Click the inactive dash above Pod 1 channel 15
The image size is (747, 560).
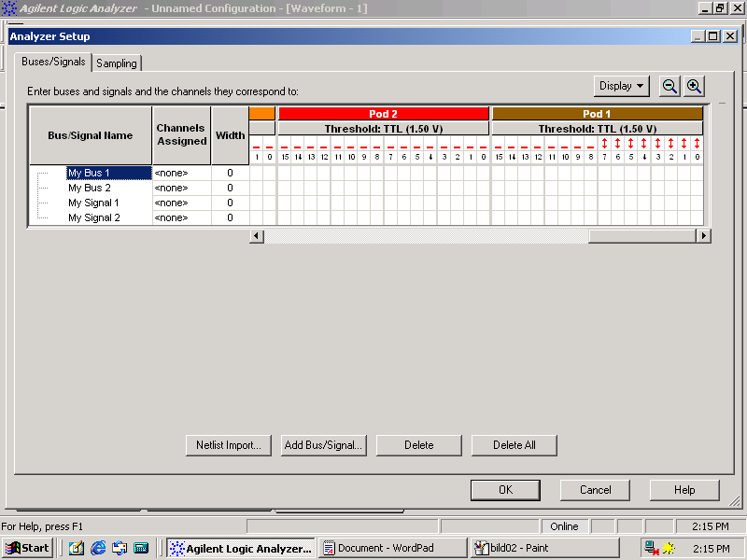tap(499, 147)
